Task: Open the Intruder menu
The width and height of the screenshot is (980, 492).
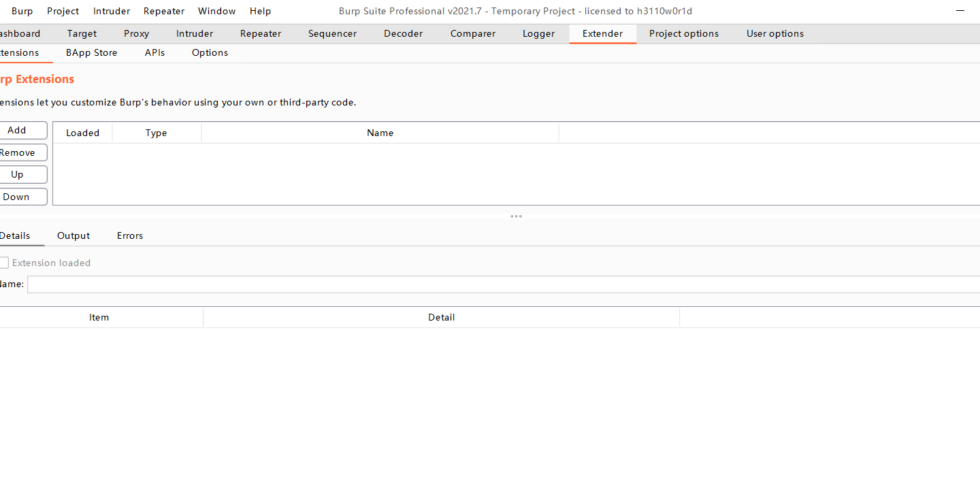Action: tap(112, 11)
